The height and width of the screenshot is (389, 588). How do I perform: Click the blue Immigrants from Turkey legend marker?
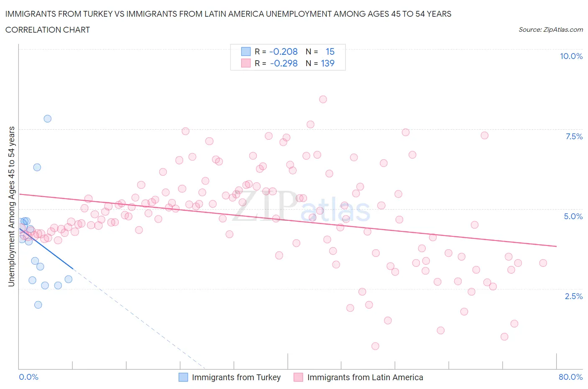[183, 377]
